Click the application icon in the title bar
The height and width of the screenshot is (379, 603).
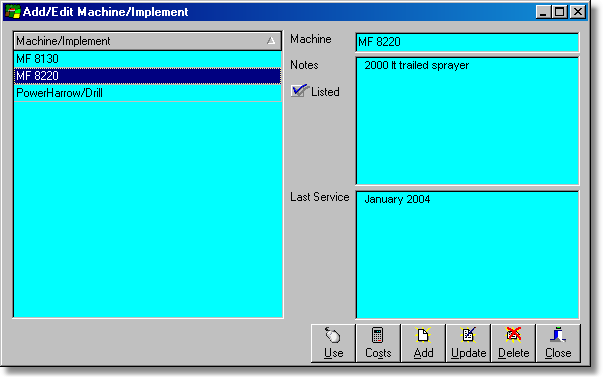13,12
